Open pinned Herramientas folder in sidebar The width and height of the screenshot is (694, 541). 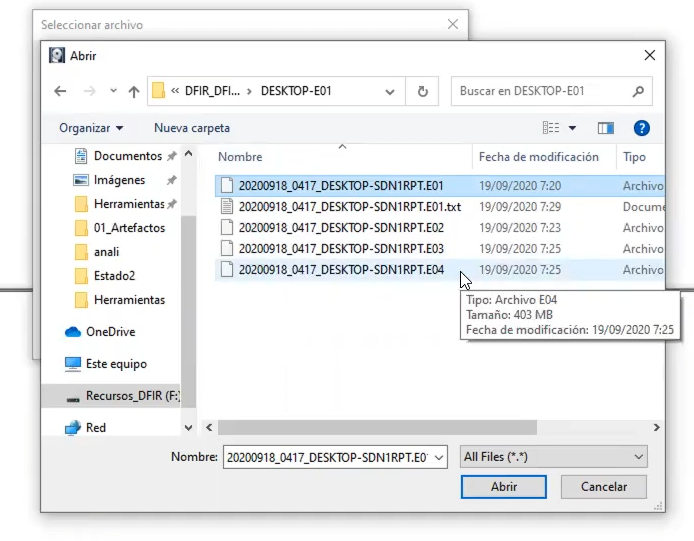coord(129,204)
